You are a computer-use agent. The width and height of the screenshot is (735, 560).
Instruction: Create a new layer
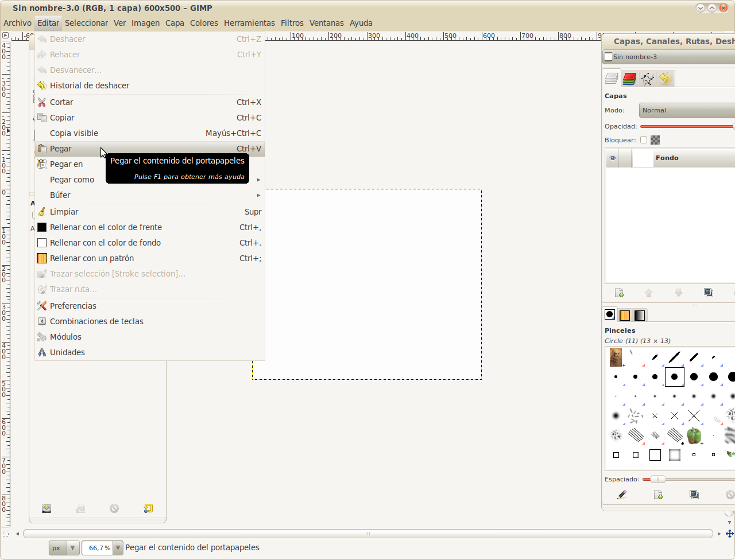pyautogui.click(x=619, y=293)
